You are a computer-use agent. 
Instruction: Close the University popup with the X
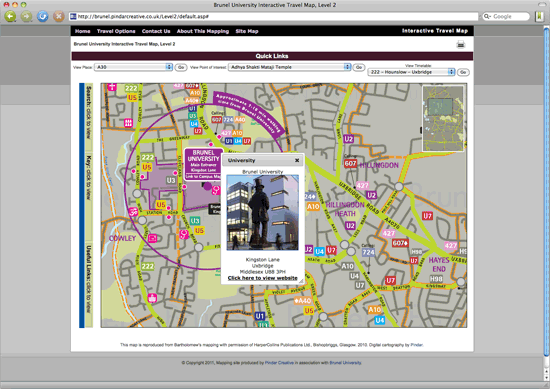coord(297,160)
